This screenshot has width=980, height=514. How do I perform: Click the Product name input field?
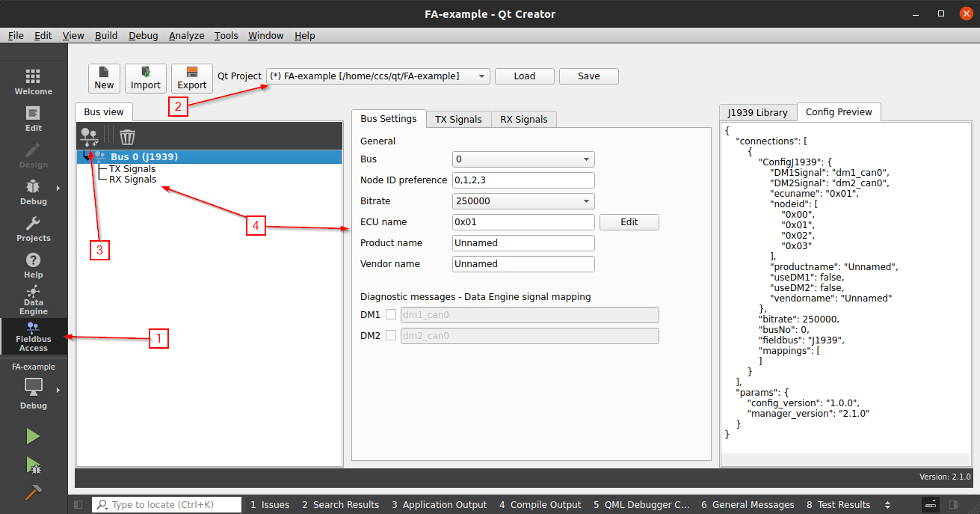coord(523,243)
